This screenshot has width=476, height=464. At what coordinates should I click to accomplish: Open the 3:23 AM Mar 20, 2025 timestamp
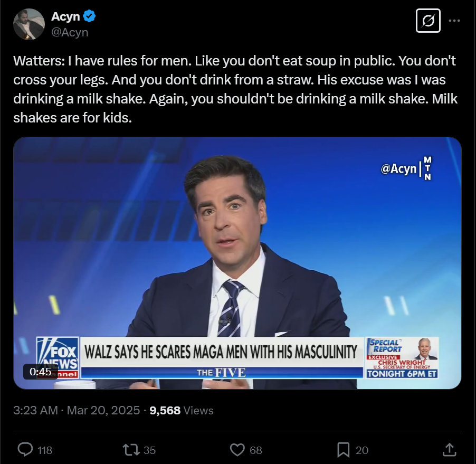(77, 410)
